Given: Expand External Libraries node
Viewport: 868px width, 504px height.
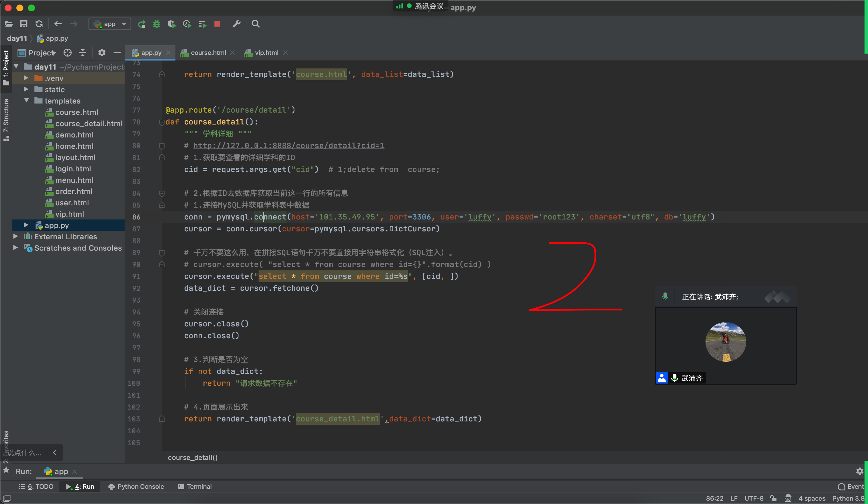Looking at the screenshot, I should (x=16, y=236).
